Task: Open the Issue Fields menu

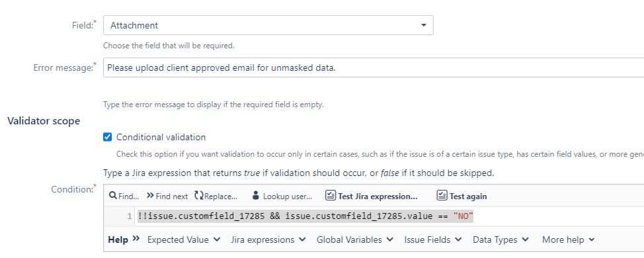Action: pos(433,239)
